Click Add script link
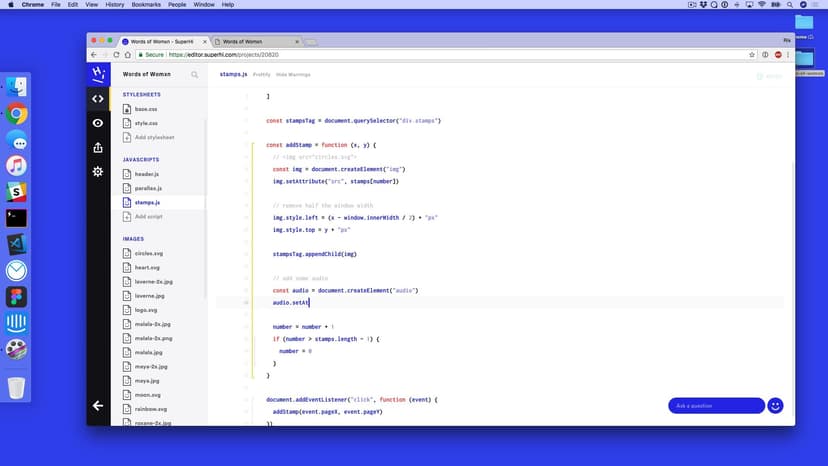This screenshot has height=466, width=828. (148, 216)
